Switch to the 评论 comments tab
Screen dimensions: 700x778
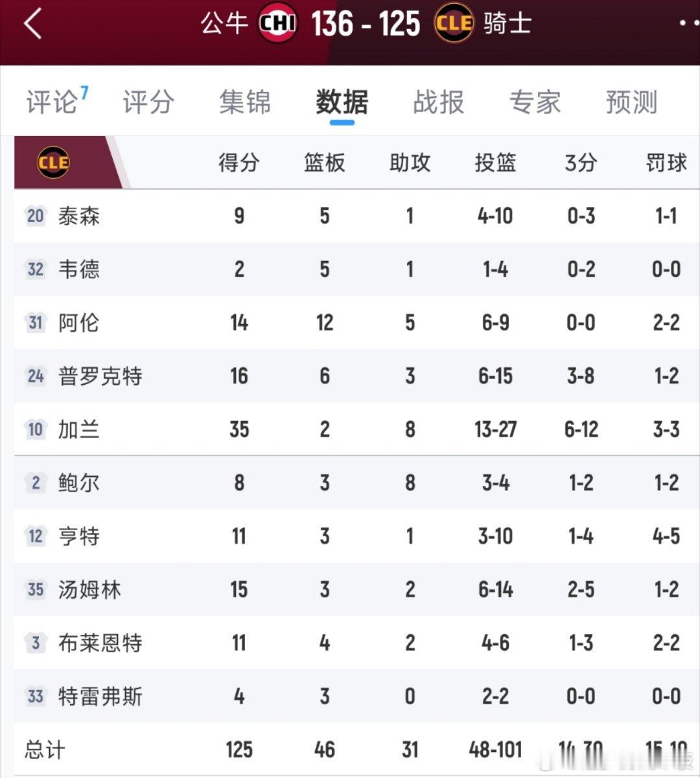click(x=53, y=102)
